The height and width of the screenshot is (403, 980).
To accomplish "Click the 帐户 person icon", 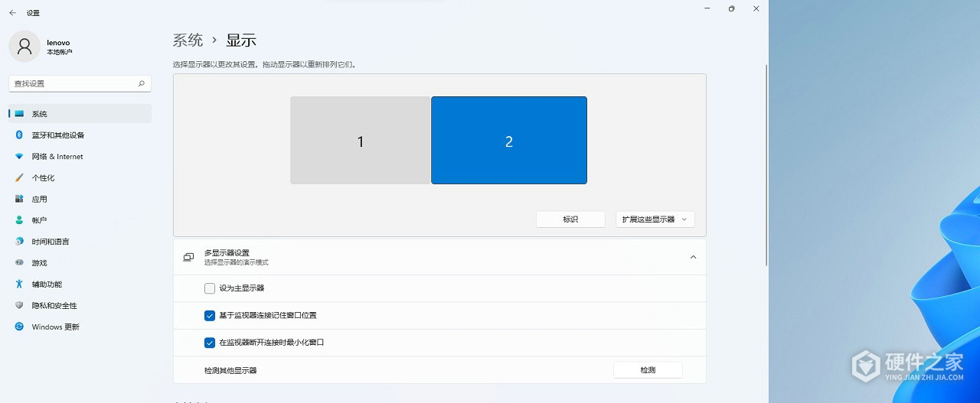I will (19, 220).
